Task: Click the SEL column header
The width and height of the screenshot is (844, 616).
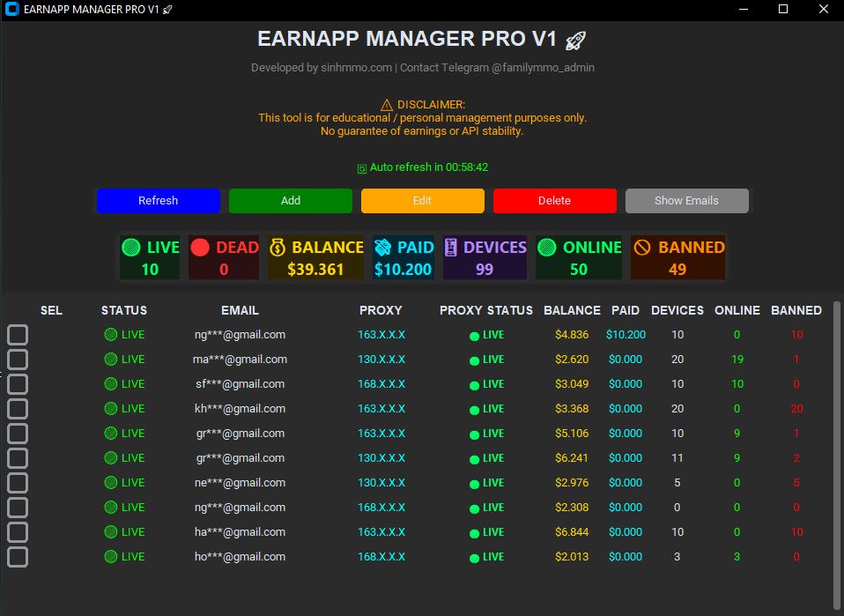Action: click(x=51, y=310)
